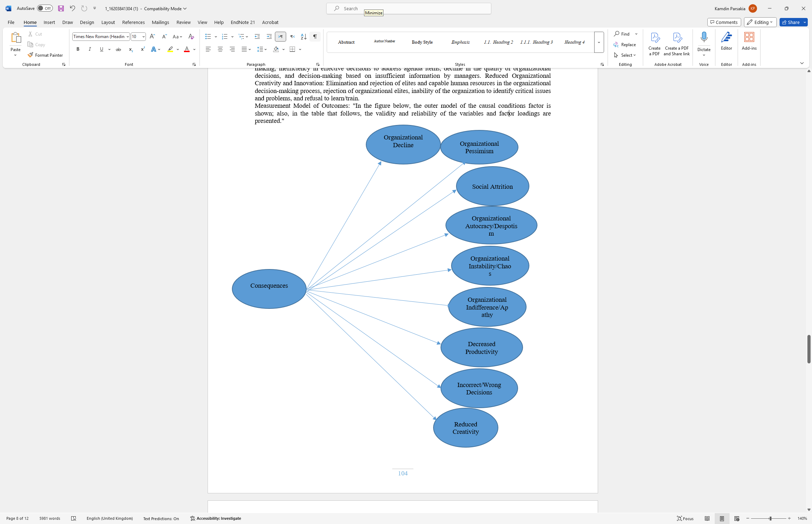Align text to the left
This screenshot has width=812, height=524.
tap(208, 49)
